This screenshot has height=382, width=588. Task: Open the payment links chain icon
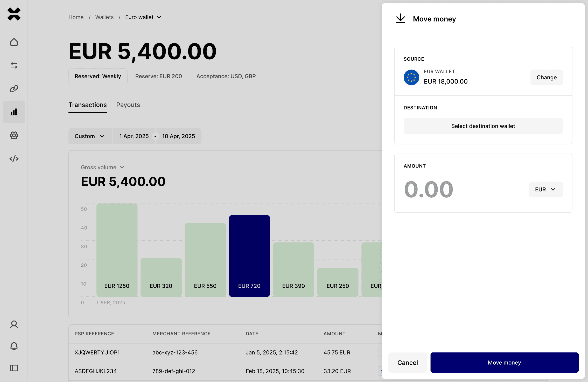(14, 89)
